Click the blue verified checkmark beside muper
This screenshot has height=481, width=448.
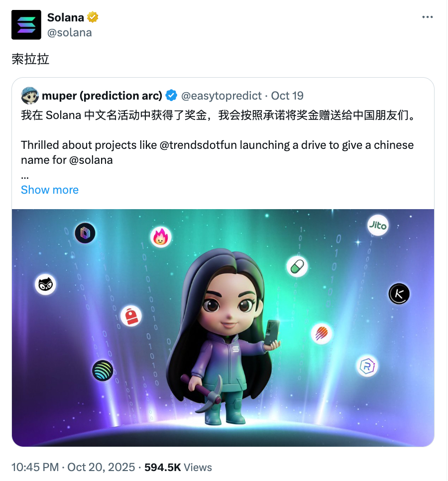pyautogui.click(x=171, y=96)
